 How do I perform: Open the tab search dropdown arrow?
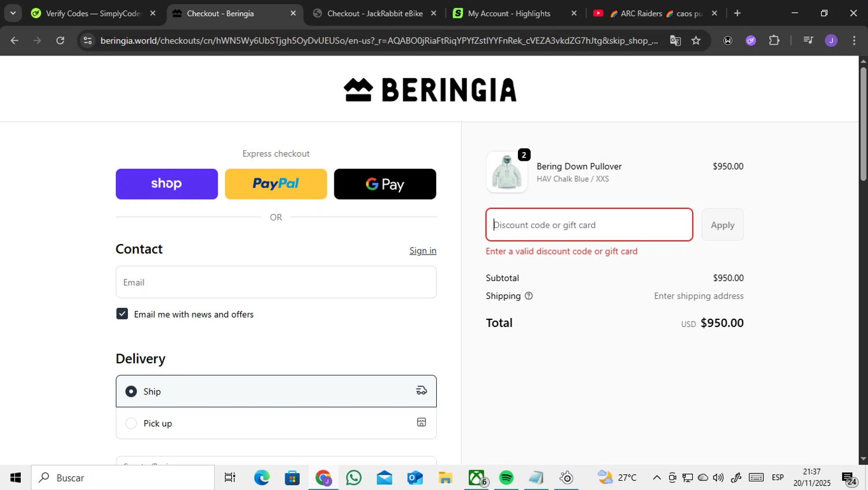click(x=13, y=13)
